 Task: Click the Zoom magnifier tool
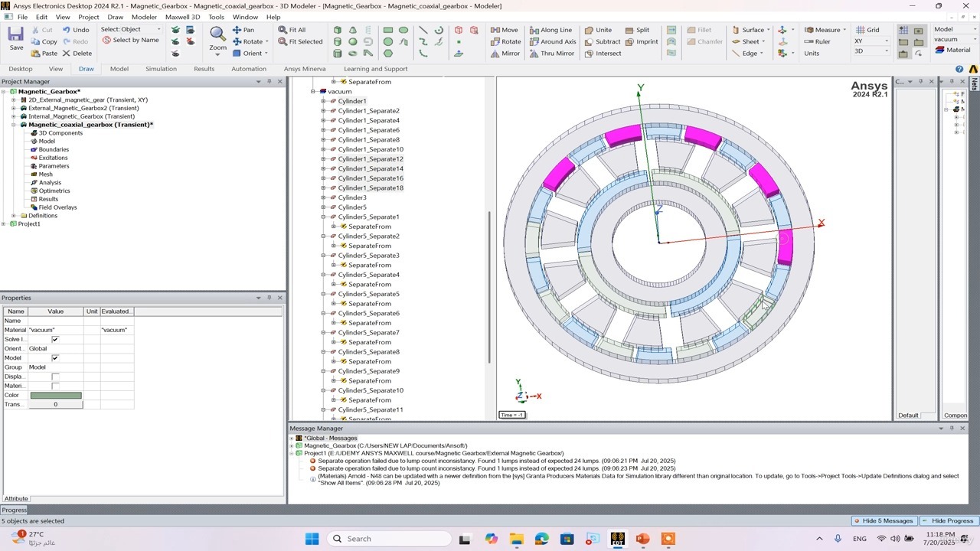pos(217,34)
